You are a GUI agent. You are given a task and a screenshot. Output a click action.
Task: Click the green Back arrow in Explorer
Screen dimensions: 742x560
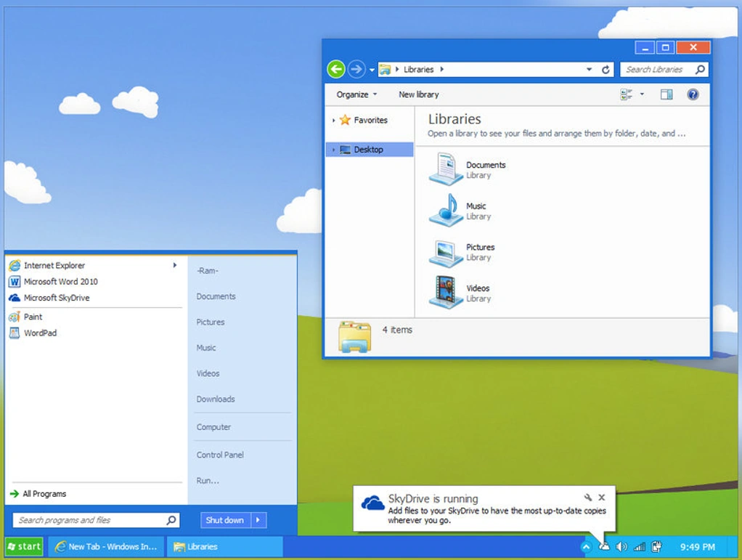pos(336,70)
